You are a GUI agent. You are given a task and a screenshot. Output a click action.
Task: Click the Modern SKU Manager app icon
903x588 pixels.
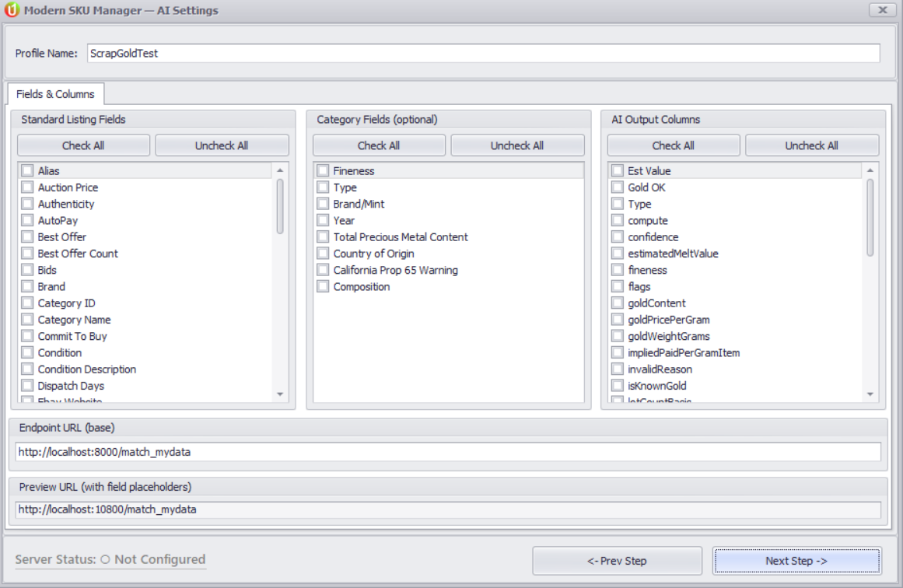[12, 10]
